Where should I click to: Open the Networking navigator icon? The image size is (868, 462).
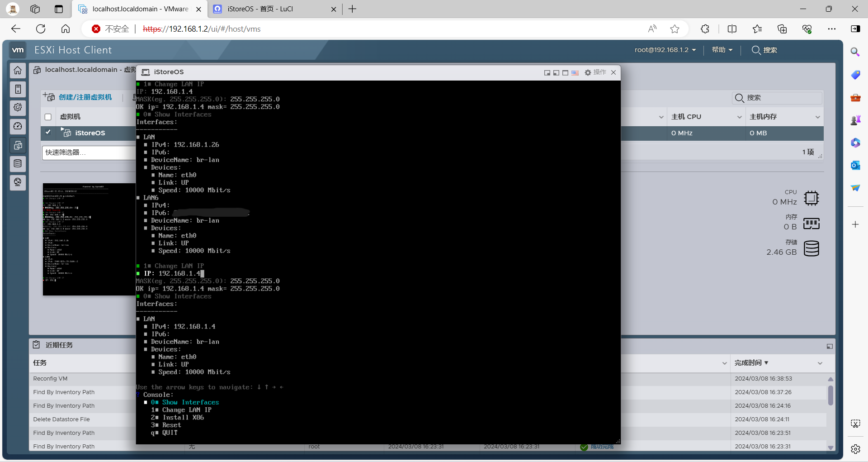(18, 182)
